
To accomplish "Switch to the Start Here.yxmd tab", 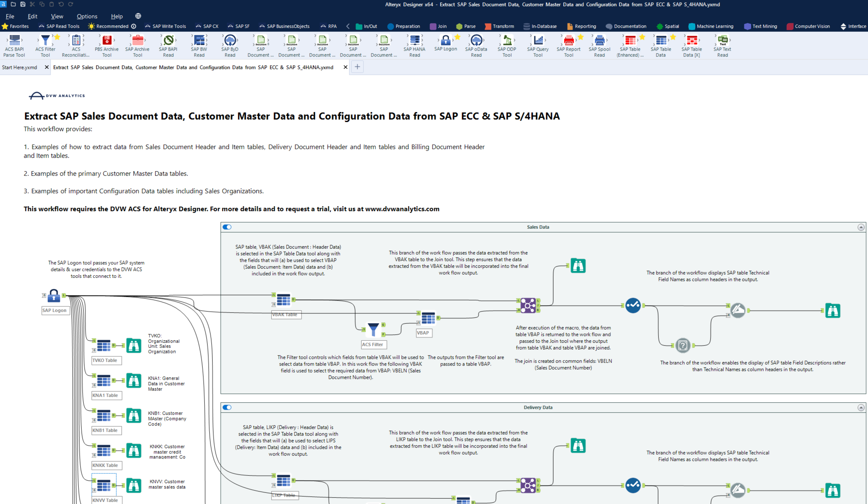I will [19, 67].
